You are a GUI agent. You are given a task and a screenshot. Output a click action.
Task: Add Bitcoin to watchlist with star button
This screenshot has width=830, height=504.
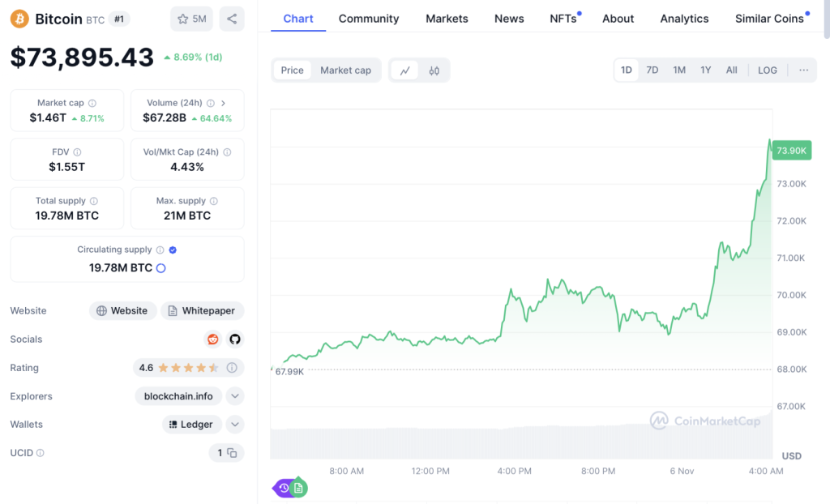click(x=191, y=19)
